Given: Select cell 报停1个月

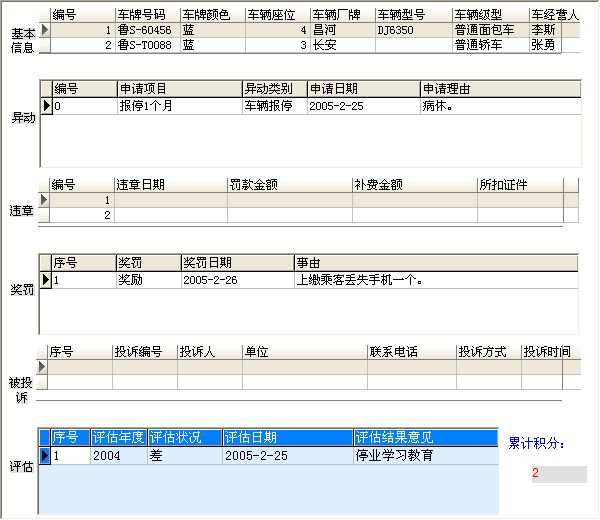Looking at the screenshot, I should (180, 106).
